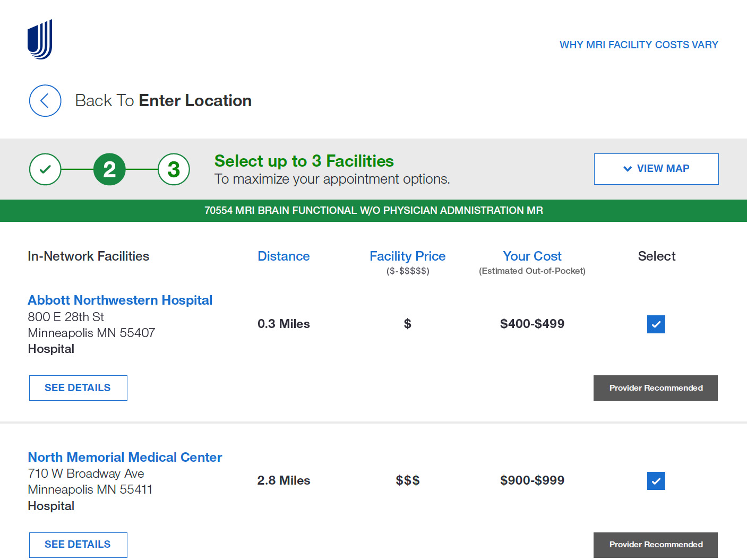Sort by Your Cost column header
747x560 pixels.
point(532,256)
